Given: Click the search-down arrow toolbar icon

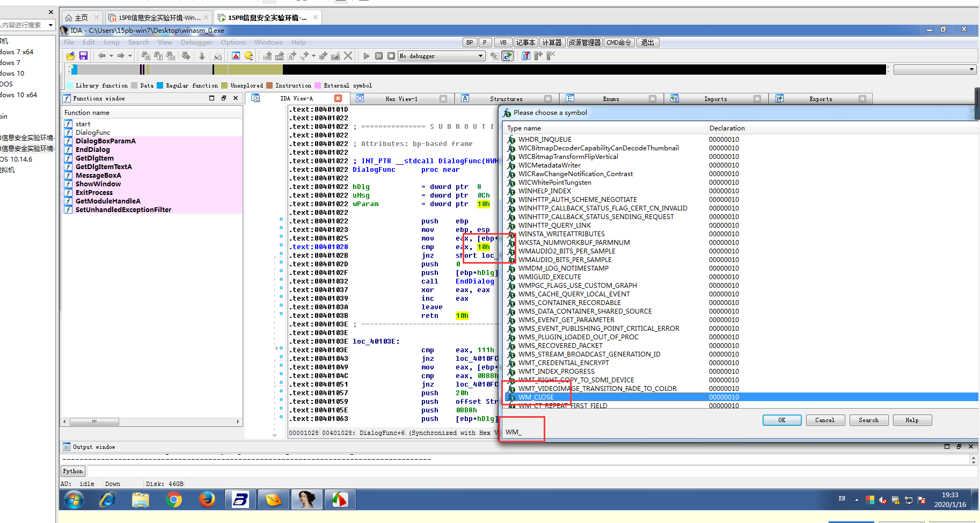Looking at the screenshot, I should (202, 56).
